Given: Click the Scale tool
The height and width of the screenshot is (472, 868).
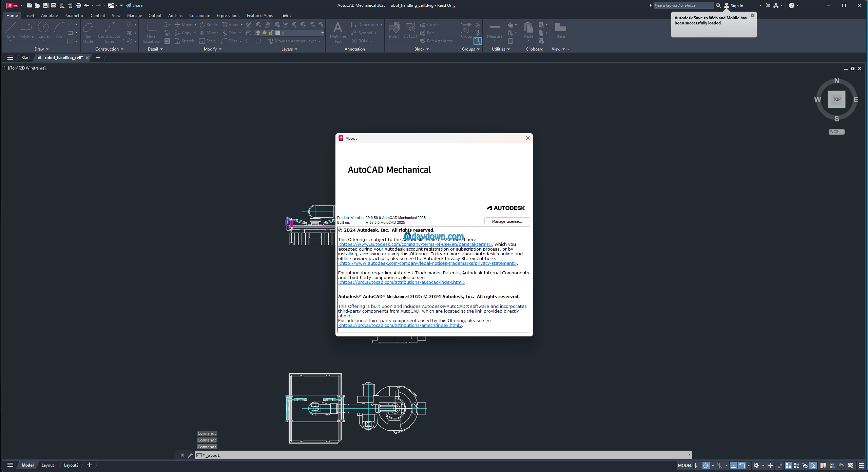Looking at the screenshot, I should pos(208,41).
